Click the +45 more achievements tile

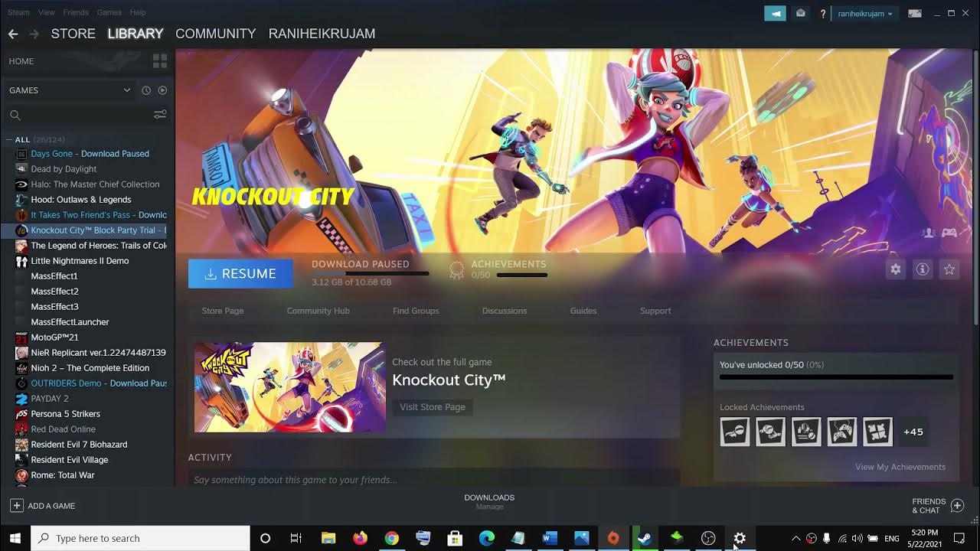click(x=913, y=432)
